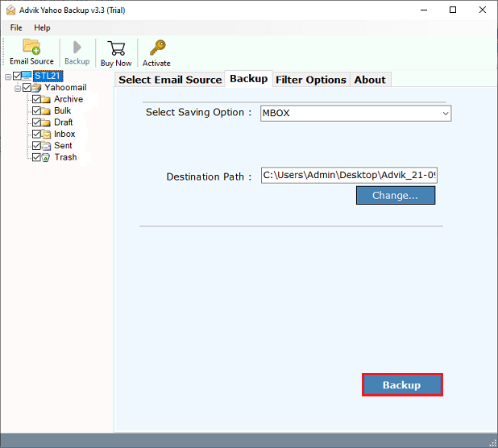Open the Buy Now shopping cart icon
Viewport: 498px width, 448px height.
click(x=116, y=48)
